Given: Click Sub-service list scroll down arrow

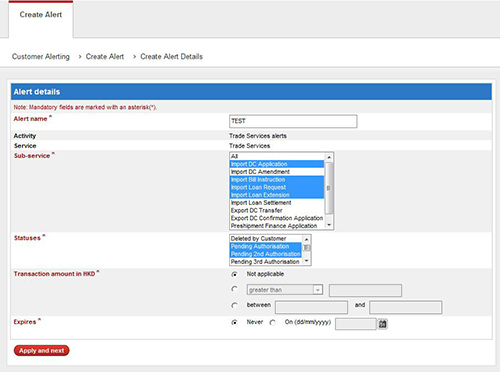Looking at the screenshot, I should (329, 225).
